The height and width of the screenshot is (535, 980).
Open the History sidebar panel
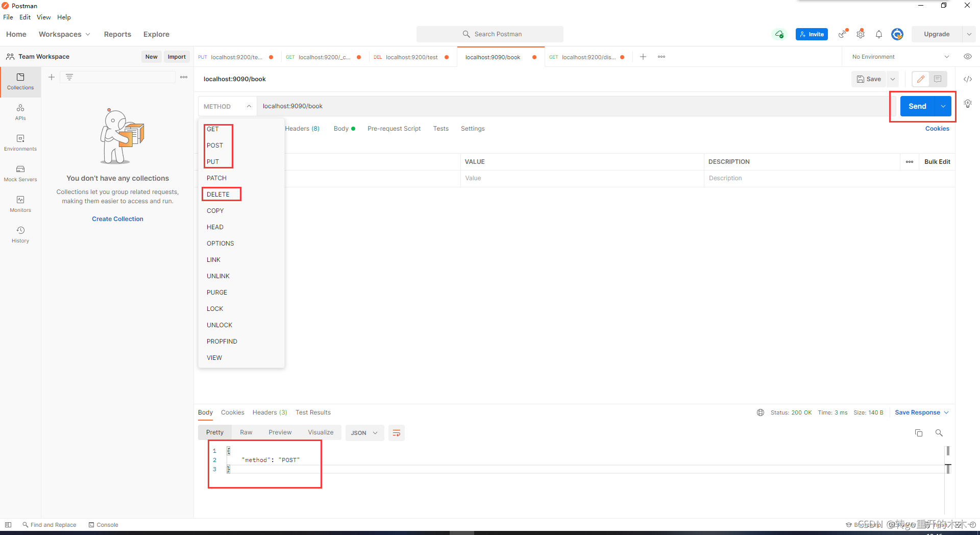[20, 235]
